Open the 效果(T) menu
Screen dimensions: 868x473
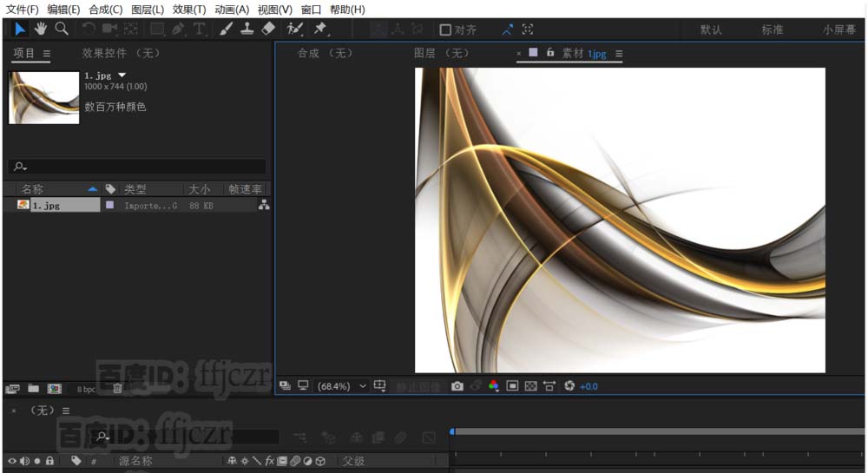pos(189,10)
